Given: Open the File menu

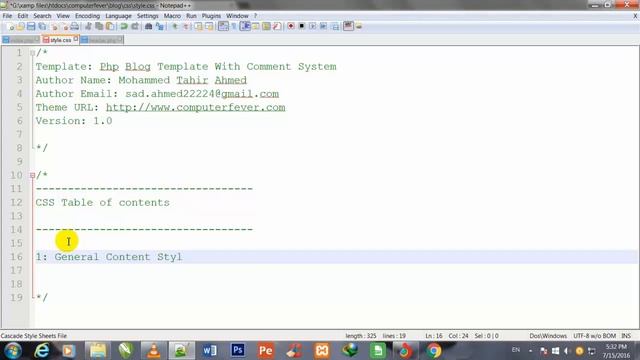Looking at the screenshot, I should [7, 16].
